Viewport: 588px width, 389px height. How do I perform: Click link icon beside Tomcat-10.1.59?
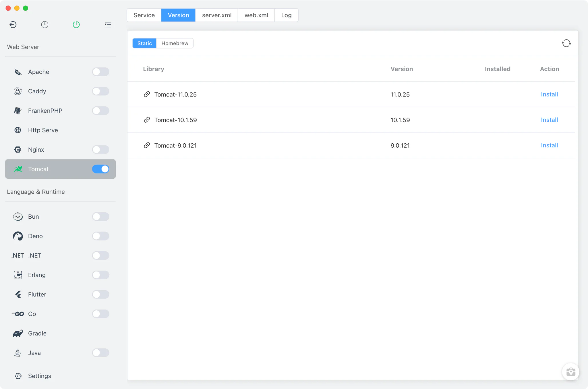click(147, 120)
